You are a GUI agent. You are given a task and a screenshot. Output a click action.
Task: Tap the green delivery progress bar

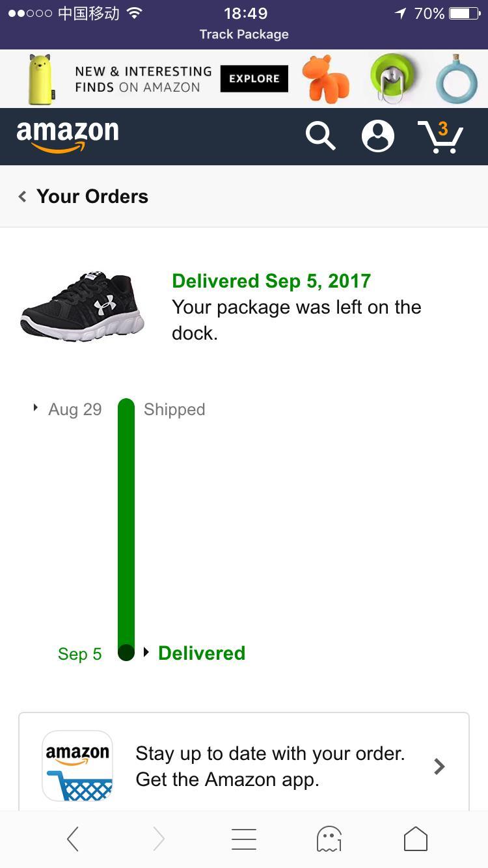tap(126, 521)
